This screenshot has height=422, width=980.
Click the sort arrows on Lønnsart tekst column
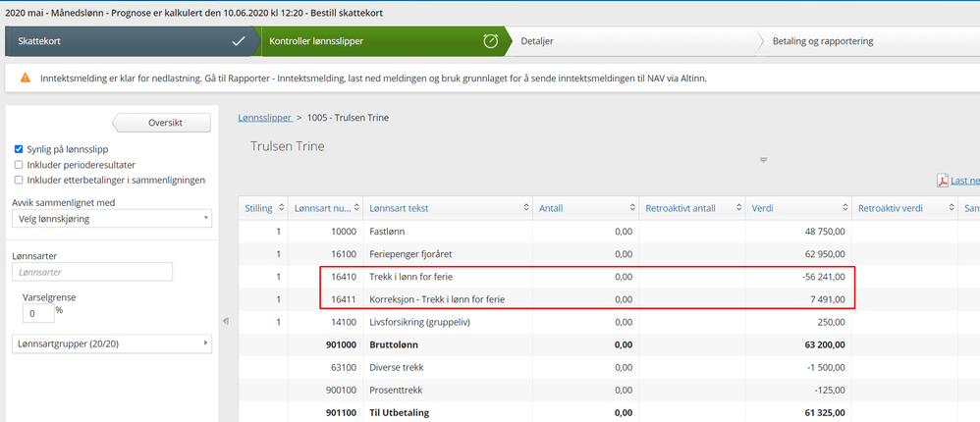[x=521, y=208]
